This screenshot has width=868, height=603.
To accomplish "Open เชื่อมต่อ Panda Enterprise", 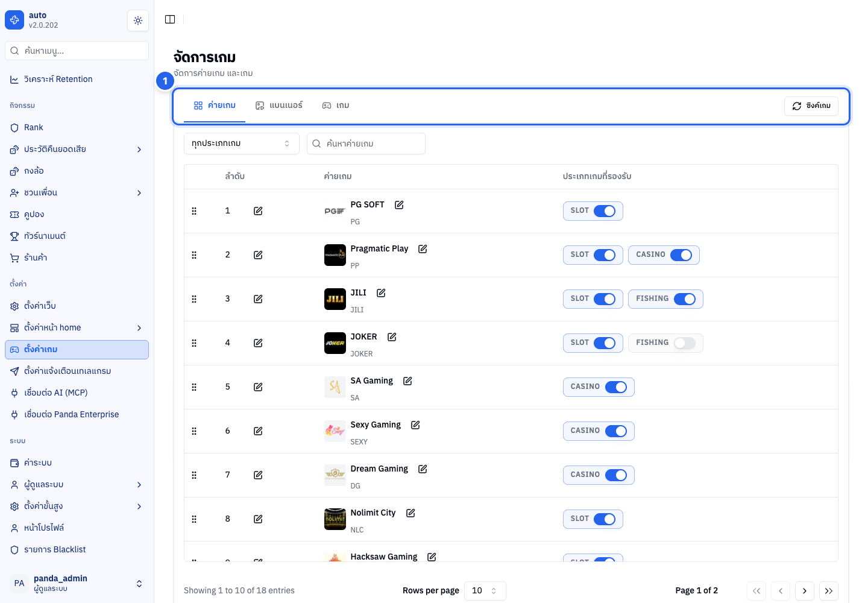I will (x=77, y=415).
